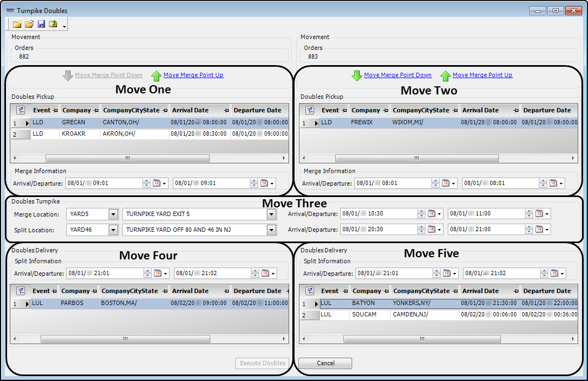The image size is (588, 381).
Task: Click Move Merge Point Up in Move Two
Action: click(482, 75)
